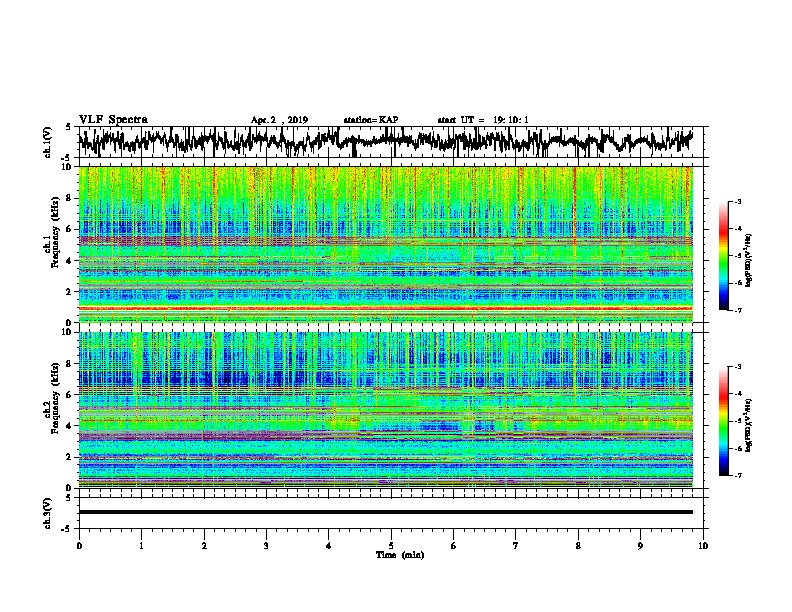Image resolution: width=792 pixels, height=612 pixels.
Task: Click the ch.1 'Frequency (kHz)' axis label
Action: tap(54, 232)
